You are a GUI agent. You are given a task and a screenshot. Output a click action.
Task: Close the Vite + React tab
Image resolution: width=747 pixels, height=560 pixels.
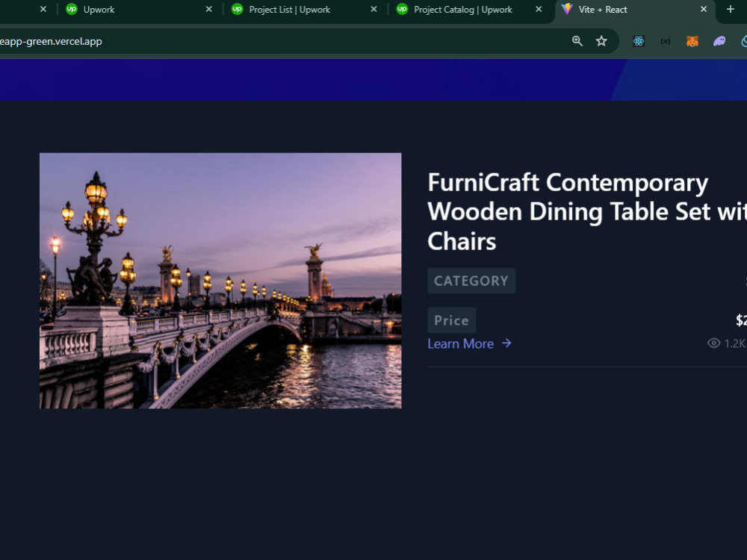(x=703, y=9)
